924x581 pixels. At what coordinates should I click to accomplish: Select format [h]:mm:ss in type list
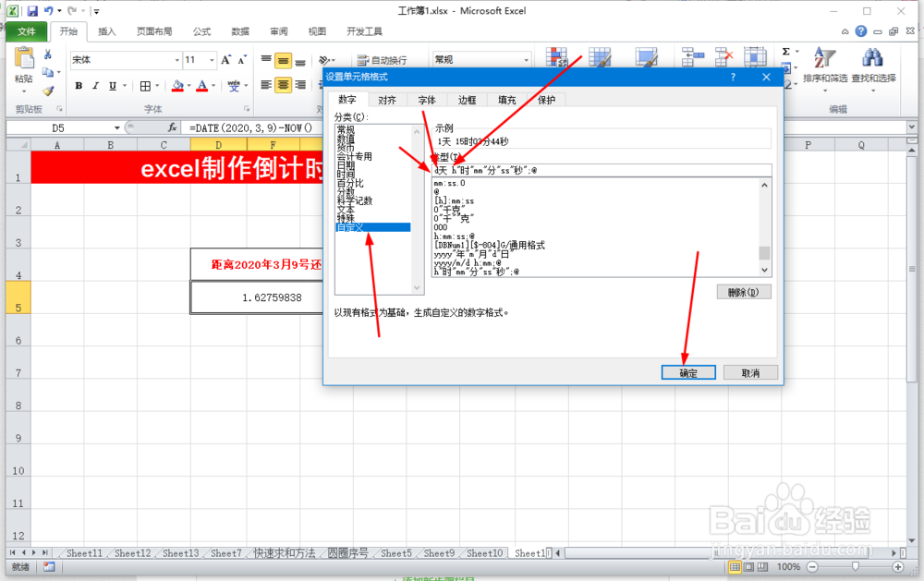(454, 201)
